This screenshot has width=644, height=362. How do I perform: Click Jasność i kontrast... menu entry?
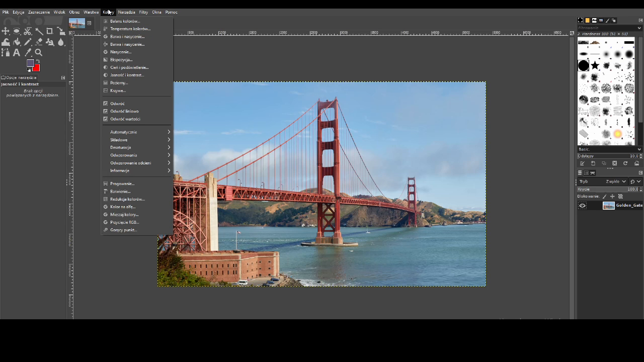coord(127,75)
